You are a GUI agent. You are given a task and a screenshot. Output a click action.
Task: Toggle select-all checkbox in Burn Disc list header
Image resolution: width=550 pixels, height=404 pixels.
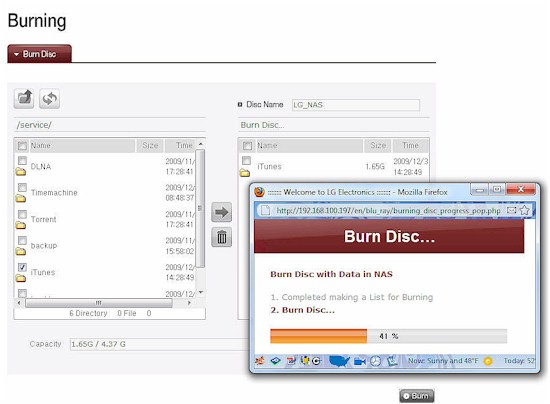[247, 146]
